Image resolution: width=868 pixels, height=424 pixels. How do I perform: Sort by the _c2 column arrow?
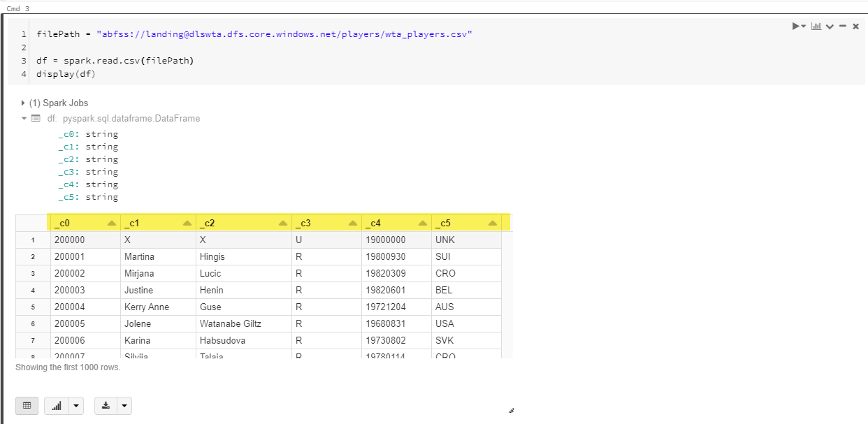click(283, 224)
